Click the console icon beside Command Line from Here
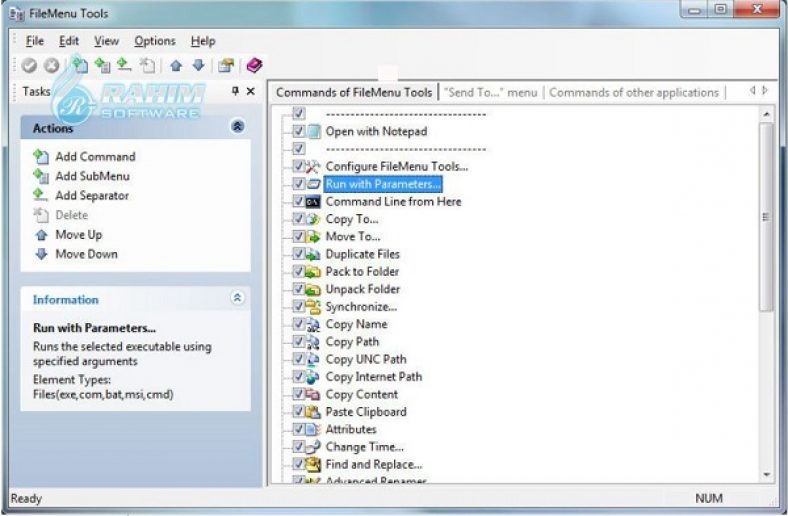The height and width of the screenshot is (516, 788). (314, 201)
